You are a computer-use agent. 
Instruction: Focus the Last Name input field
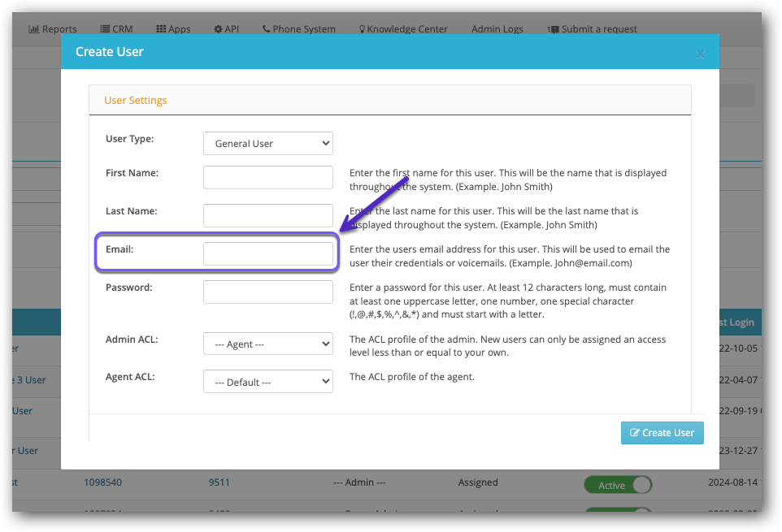267,215
